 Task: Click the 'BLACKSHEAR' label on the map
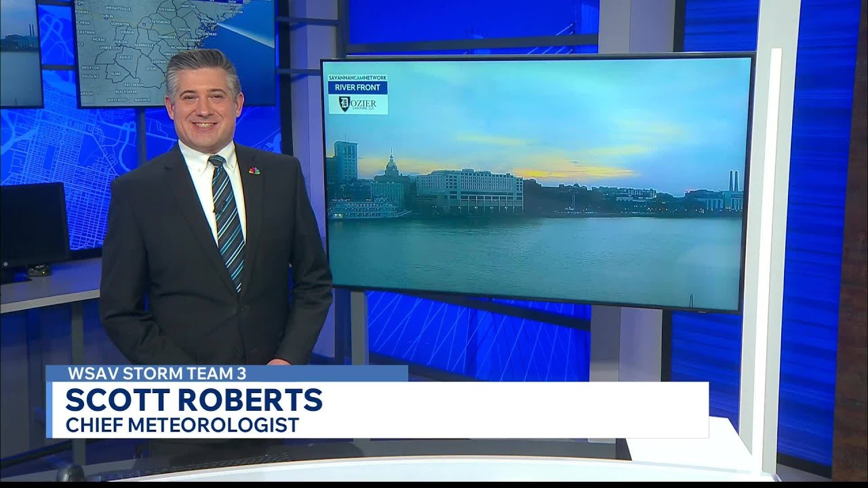coord(126,91)
